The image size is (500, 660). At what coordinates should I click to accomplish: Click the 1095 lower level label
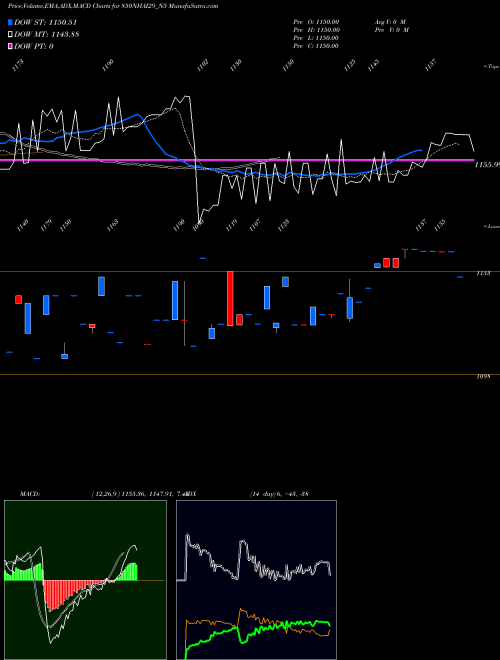(483, 377)
